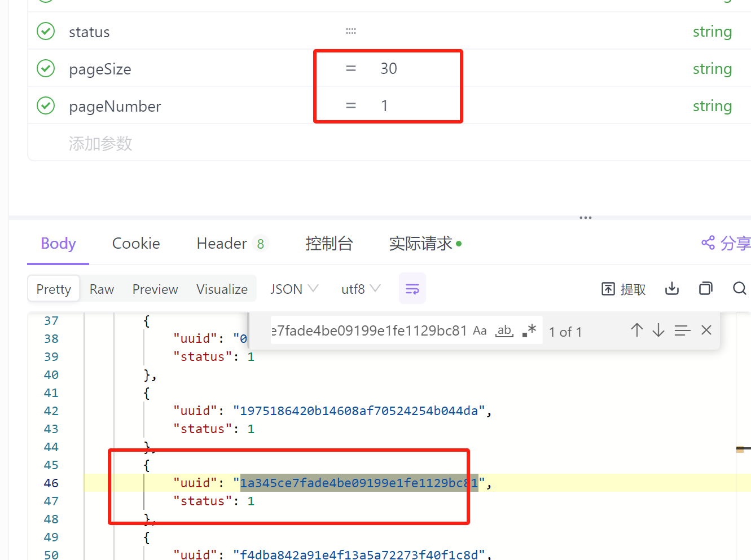Toggle regular expression search option
The width and height of the screenshot is (751, 560).
click(x=529, y=331)
